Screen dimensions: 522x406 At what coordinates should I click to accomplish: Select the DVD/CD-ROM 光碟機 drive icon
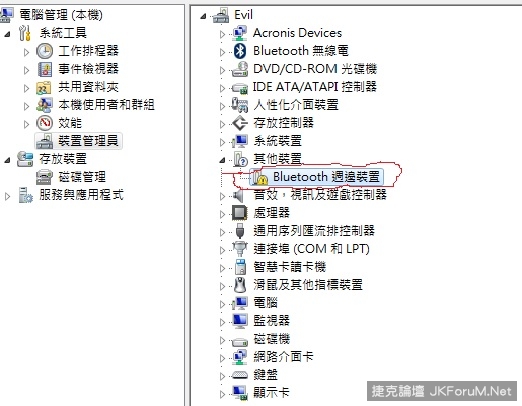[x=240, y=69]
